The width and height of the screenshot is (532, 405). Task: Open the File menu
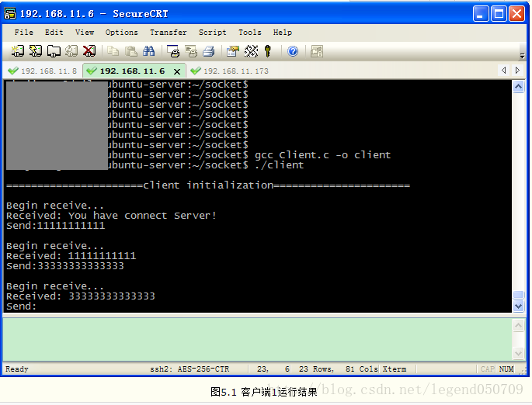(x=23, y=33)
